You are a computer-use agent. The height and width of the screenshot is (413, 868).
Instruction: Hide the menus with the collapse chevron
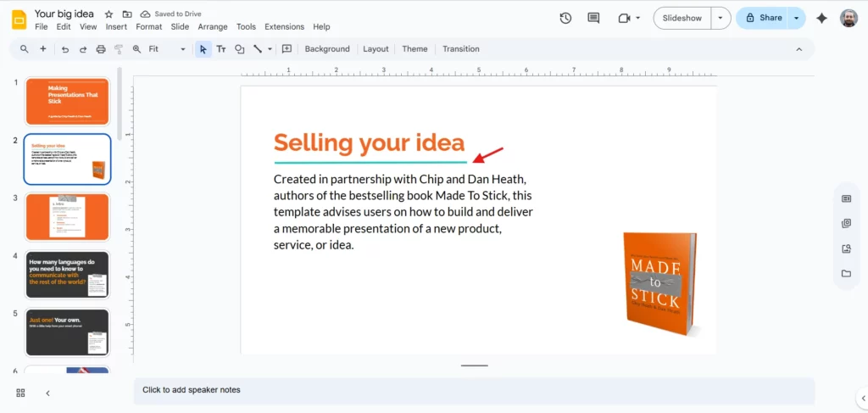click(798, 49)
